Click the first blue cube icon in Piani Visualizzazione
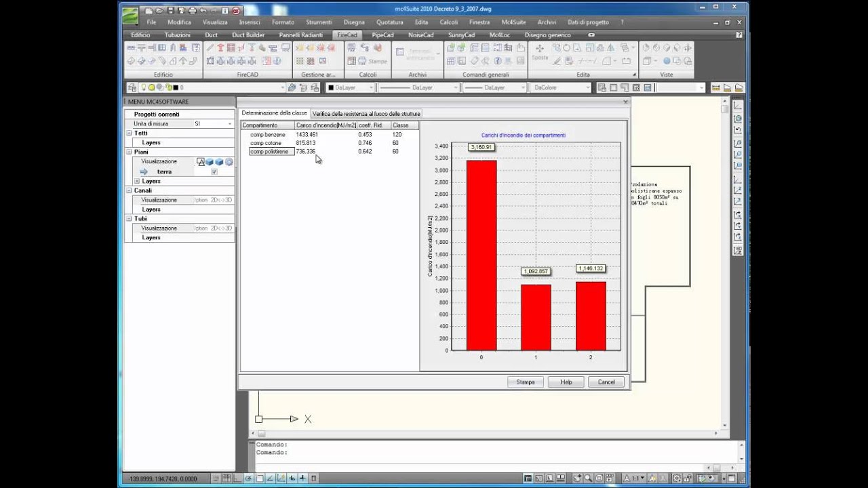The height and width of the screenshot is (488, 868). 210,162
